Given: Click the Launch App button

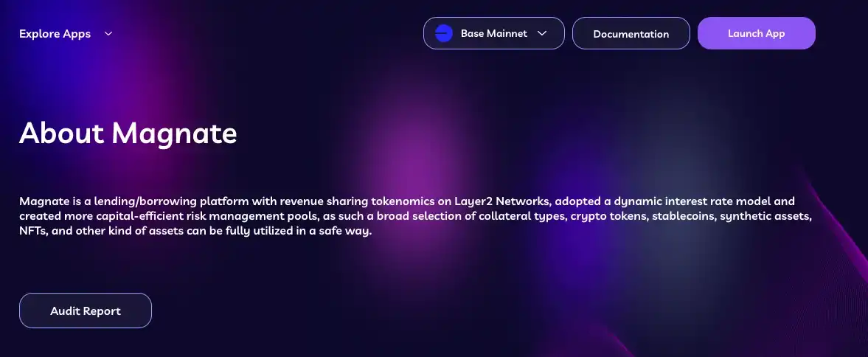Looking at the screenshot, I should pos(756,33).
